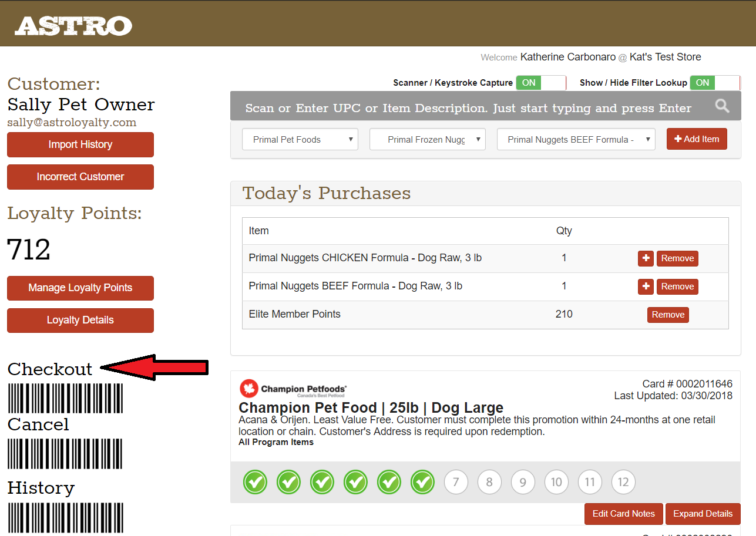The image size is (756, 536).
Task: Add one more Primal Nuggets CHICKEN with plus
Action: click(646, 258)
